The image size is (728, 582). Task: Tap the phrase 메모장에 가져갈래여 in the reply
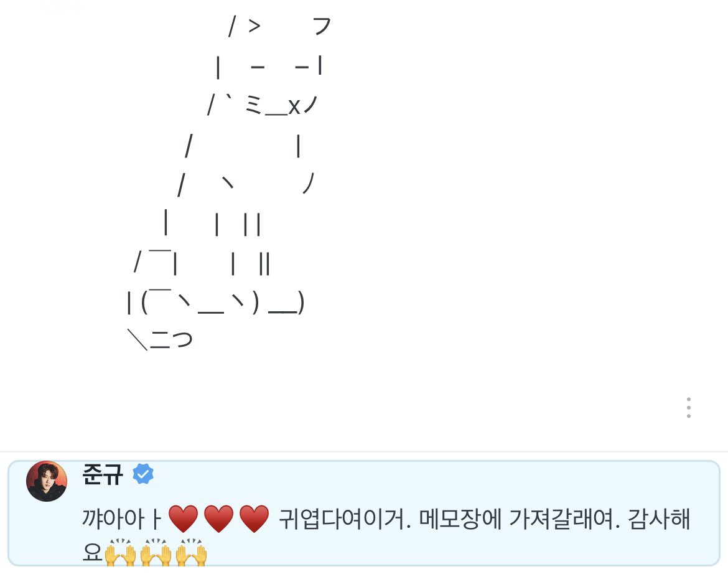click(x=520, y=519)
